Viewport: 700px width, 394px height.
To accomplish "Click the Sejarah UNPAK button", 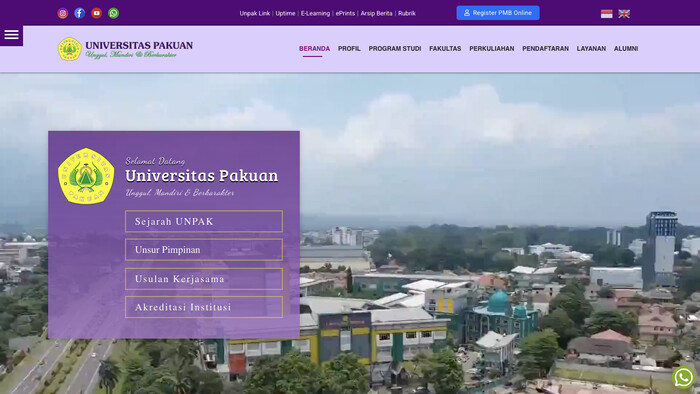I will [x=204, y=221].
